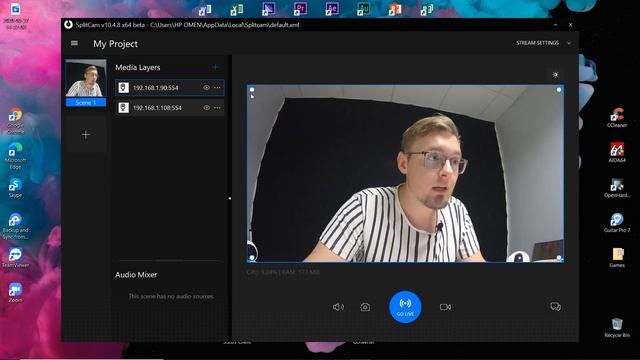This screenshot has height=360, width=640.
Task: Open Zoom desktop shortcut
Action: coord(15,293)
